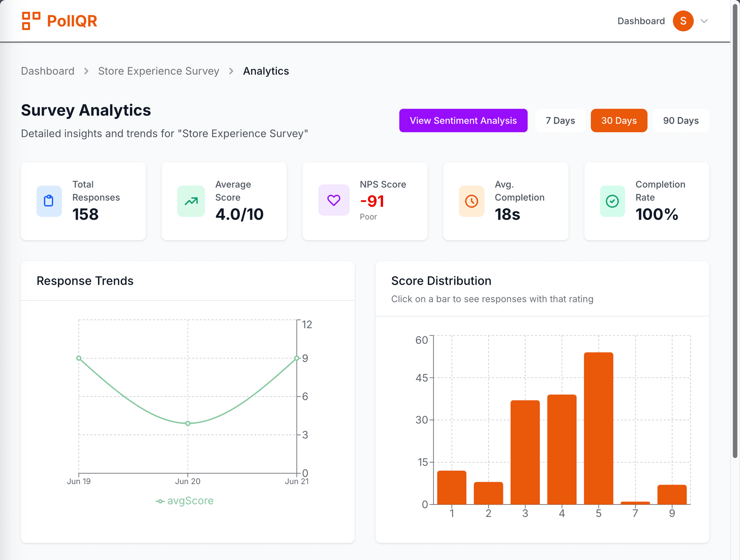
Task: Select the clipboard icon on Total Responses card
Action: click(x=49, y=201)
